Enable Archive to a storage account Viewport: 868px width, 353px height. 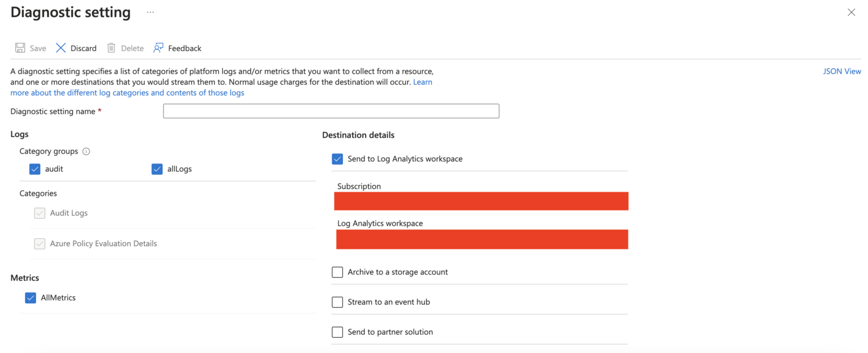point(337,272)
